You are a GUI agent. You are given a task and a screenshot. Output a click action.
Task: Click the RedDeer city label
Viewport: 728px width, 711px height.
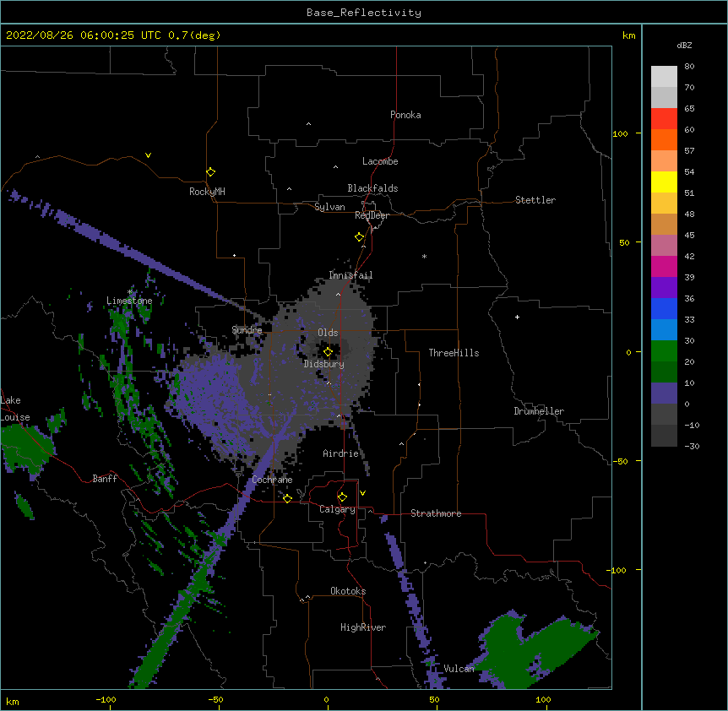[372, 215]
